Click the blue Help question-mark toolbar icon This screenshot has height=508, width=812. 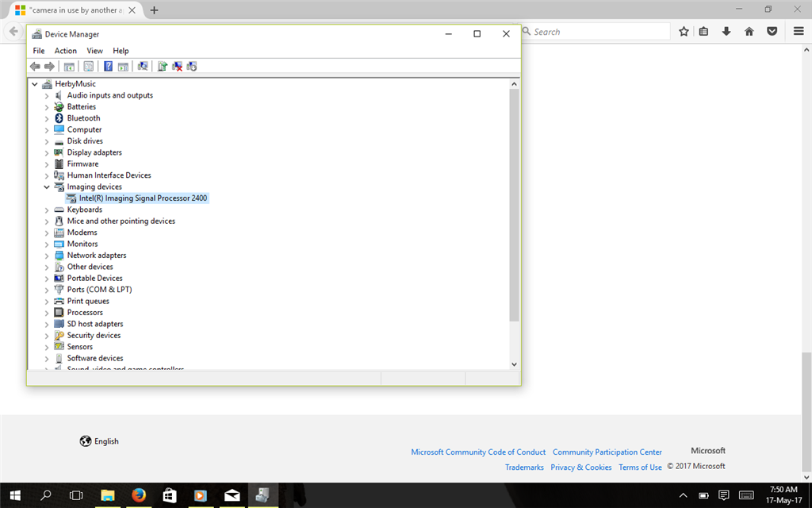(108, 67)
